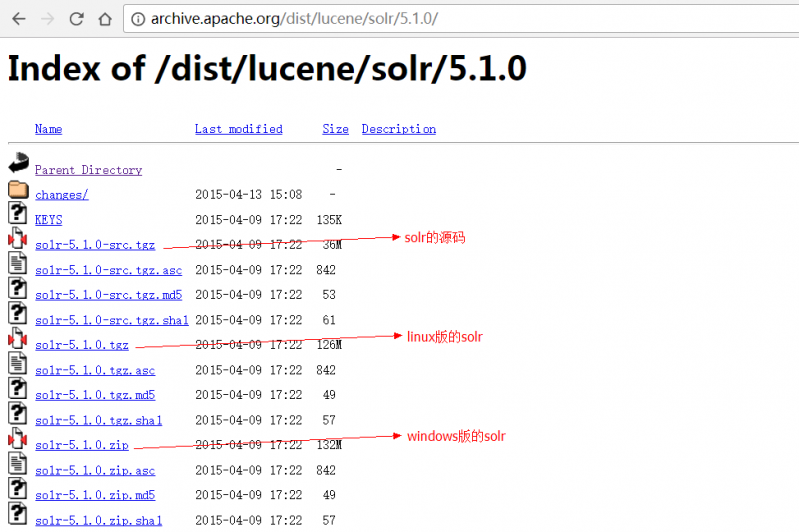Click the archive icon beside solr-5.1.0.tgz
Image resolution: width=799 pixels, height=532 pixels.
click(x=18, y=338)
